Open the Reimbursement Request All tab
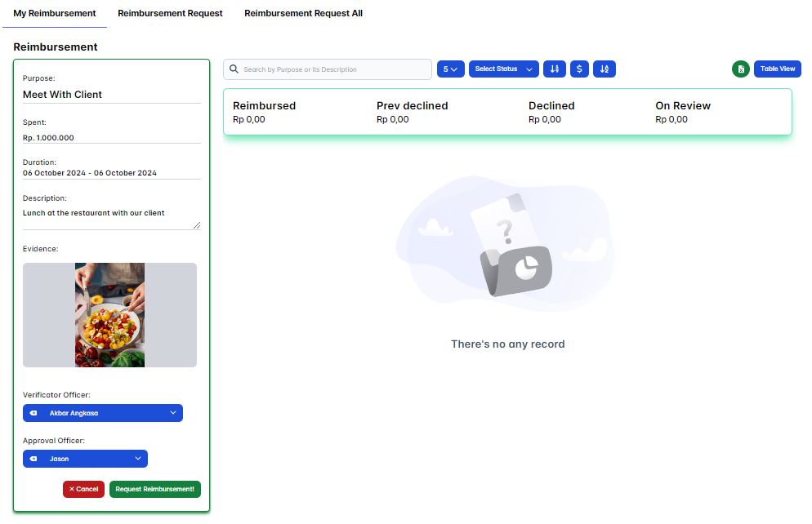This screenshot has height=524, width=812. point(303,14)
